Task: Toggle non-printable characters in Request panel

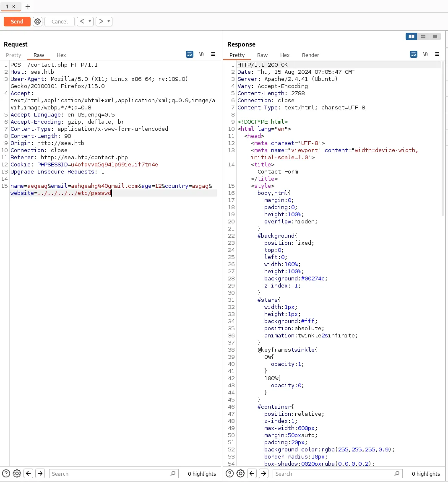Action: pos(201,54)
